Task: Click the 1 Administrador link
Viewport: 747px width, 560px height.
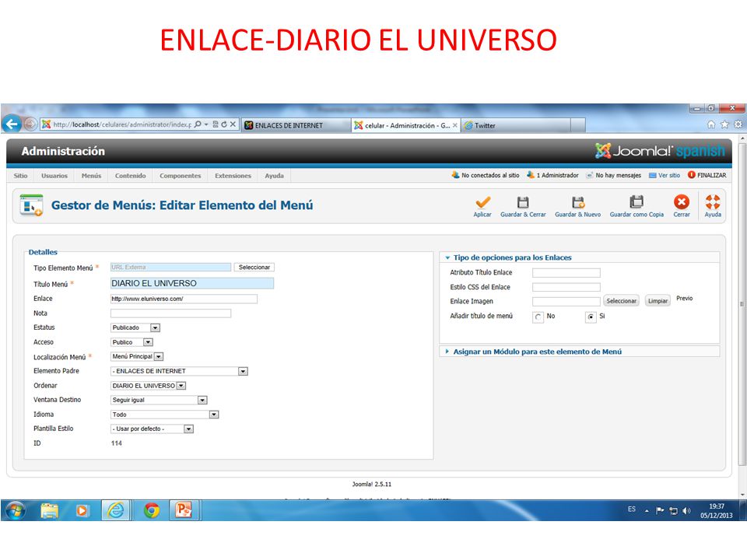Action: point(552,175)
